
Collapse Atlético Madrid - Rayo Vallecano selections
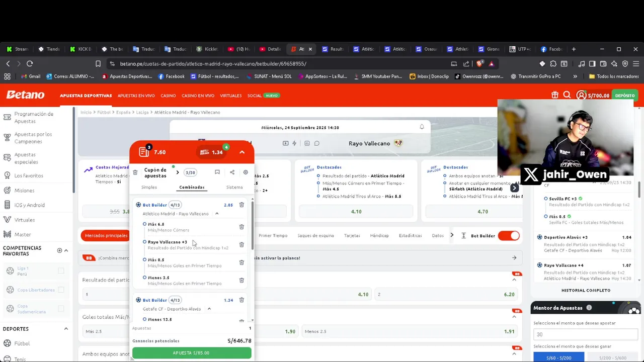(217, 214)
